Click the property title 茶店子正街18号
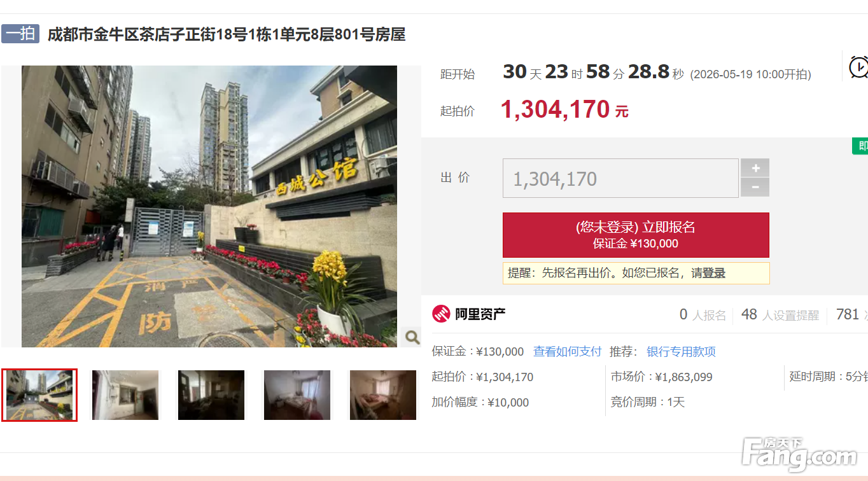Viewport: 868px width, 481px height. [227, 34]
